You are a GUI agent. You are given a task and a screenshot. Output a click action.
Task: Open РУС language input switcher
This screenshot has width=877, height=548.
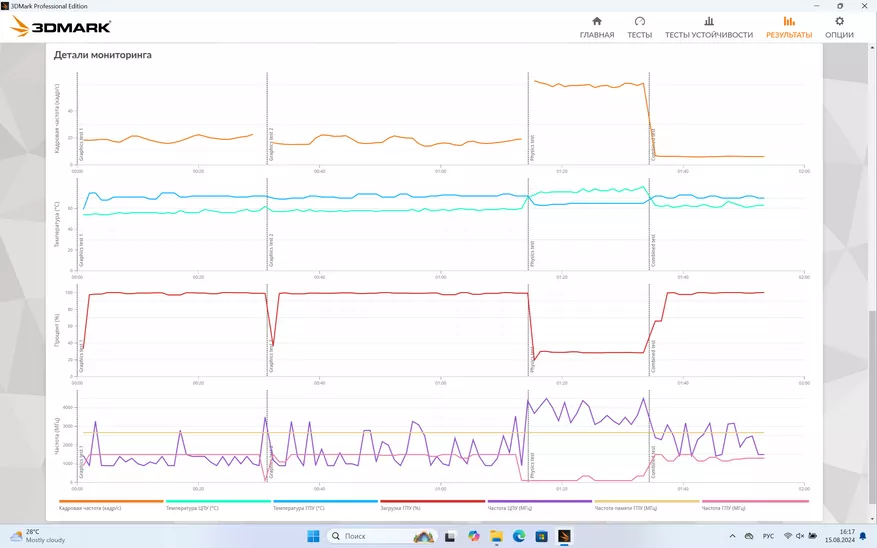[x=768, y=536]
